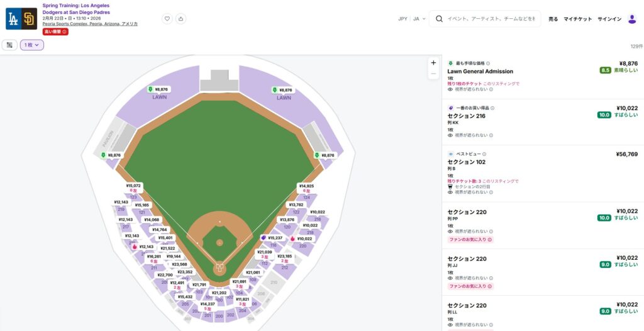Click the 高い需要 high demand badge

click(x=55, y=31)
